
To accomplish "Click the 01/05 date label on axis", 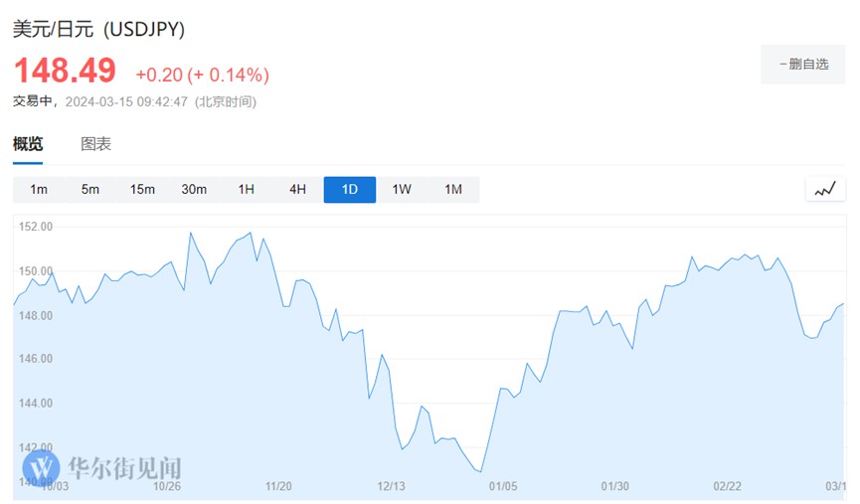I will coord(504,486).
